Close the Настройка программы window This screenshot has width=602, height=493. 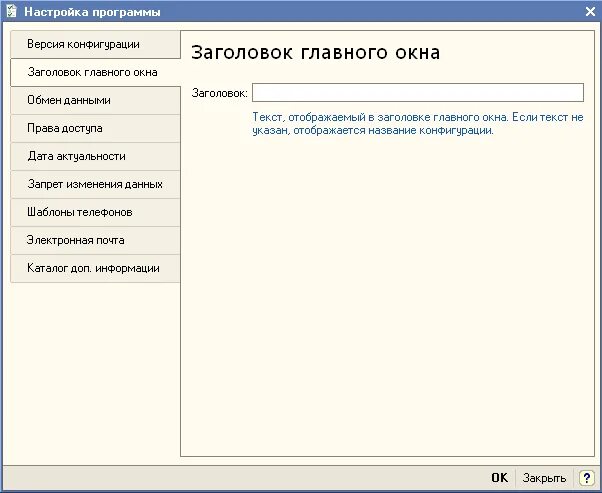point(590,12)
